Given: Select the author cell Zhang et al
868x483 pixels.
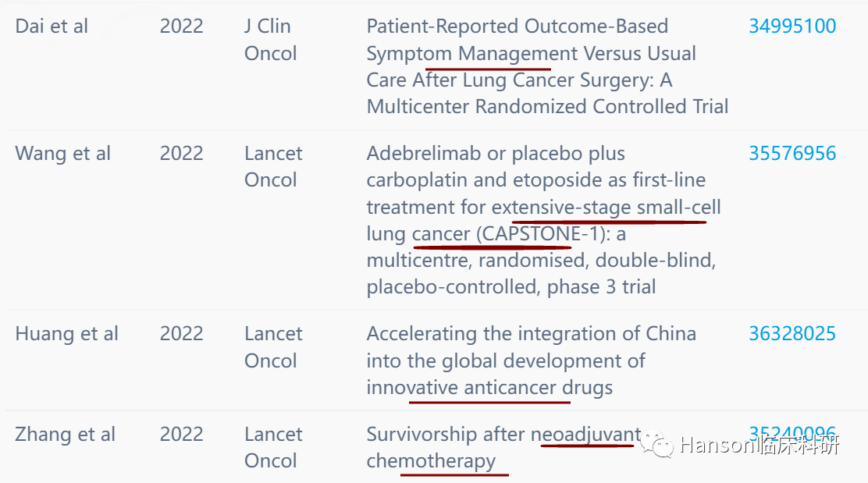Looking at the screenshot, I should [x=65, y=435].
